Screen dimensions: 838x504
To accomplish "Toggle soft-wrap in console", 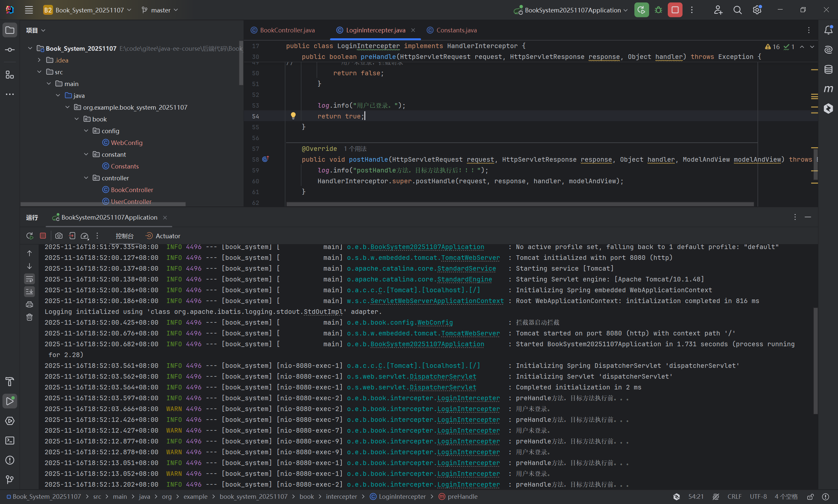I will [x=29, y=279].
